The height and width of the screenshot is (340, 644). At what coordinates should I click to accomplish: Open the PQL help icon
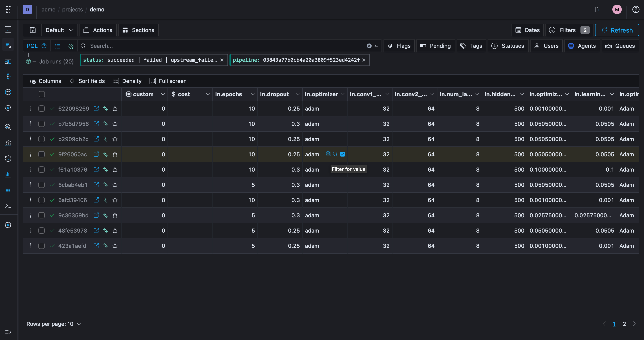44,46
